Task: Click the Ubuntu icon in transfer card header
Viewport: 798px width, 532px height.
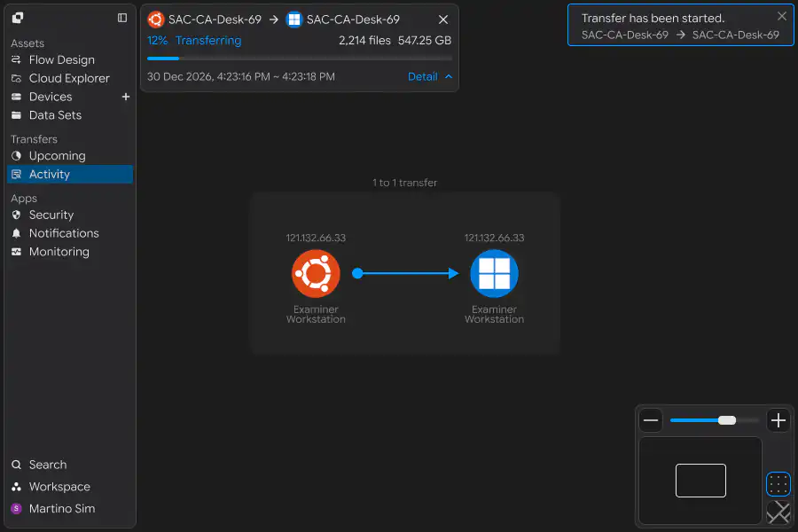Action: (x=156, y=20)
